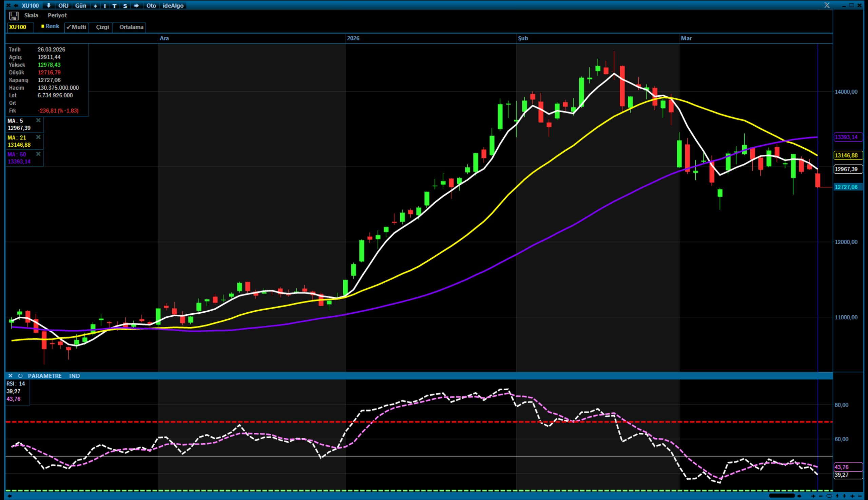
Task: Open the ORJ price type dropdown
Action: [x=63, y=5]
